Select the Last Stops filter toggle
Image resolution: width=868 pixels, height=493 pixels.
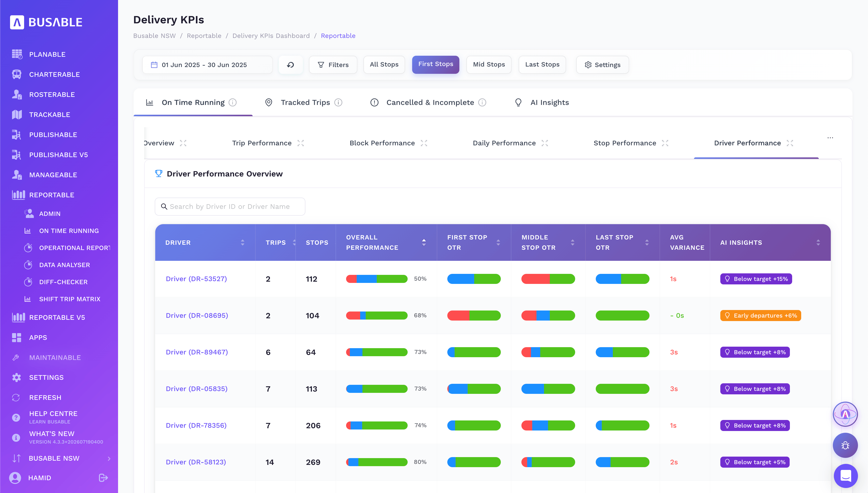pos(542,64)
